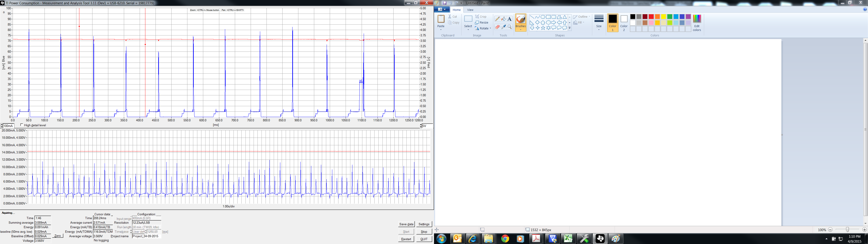Choose the Triangle shape in Paint

(x=564, y=17)
